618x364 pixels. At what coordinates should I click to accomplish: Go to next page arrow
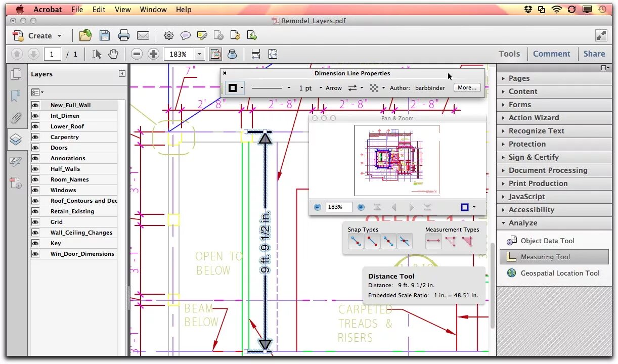(x=33, y=54)
